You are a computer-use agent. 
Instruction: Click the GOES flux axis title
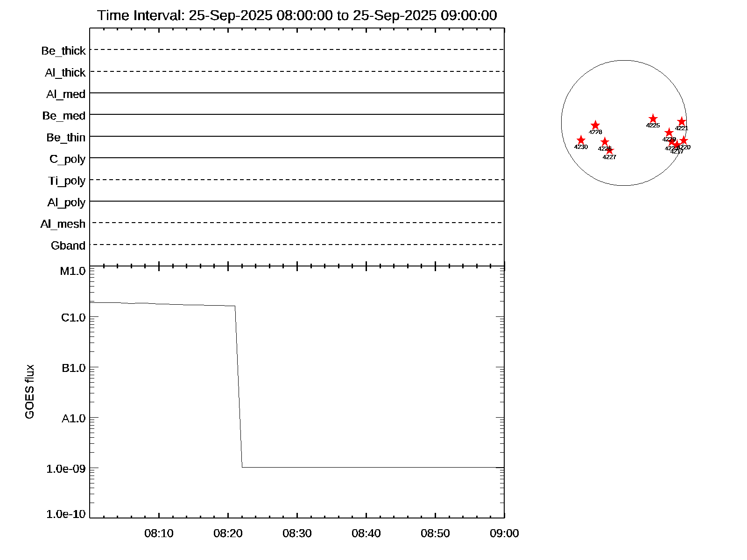[x=30, y=392]
